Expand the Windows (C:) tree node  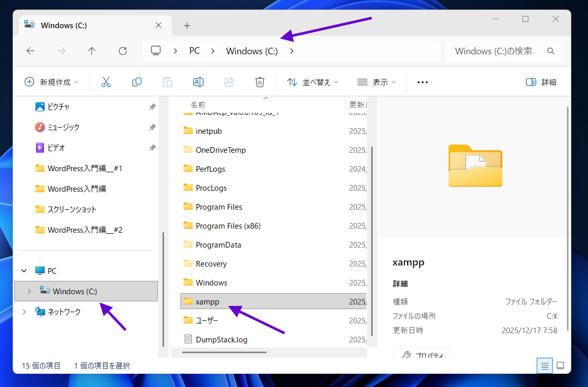(x=29, y=291)
